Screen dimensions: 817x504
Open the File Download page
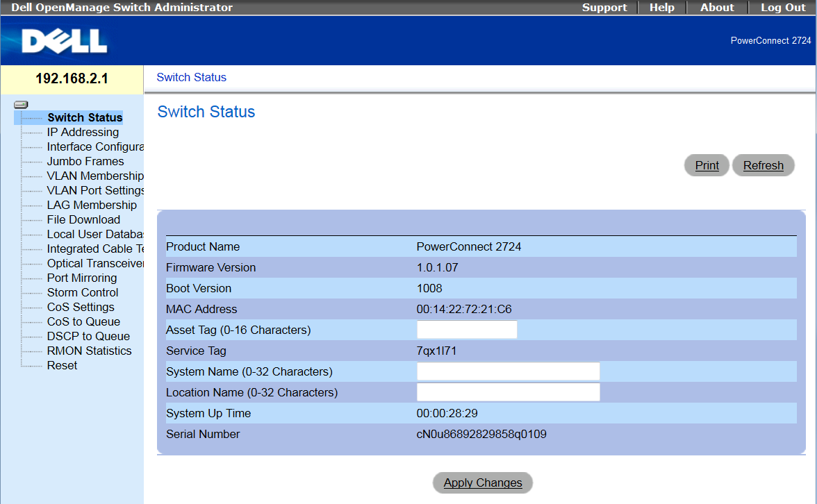coord(83,219)
